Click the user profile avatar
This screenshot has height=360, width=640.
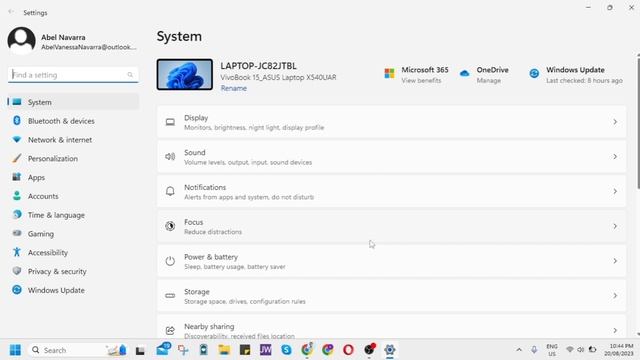point(21,40)
